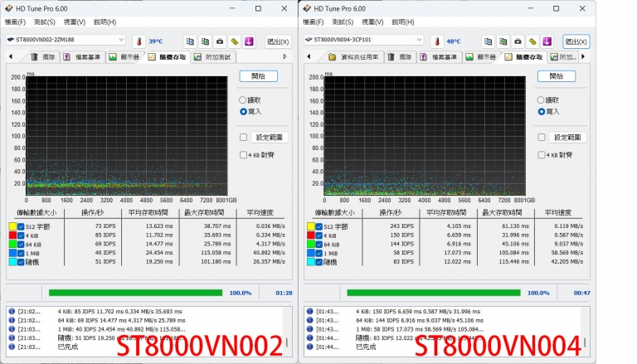The image size is (637, 364).
Task: Open the 測試(S) menu in the ST8000VN002 window
Action: [x=45, y=22]
